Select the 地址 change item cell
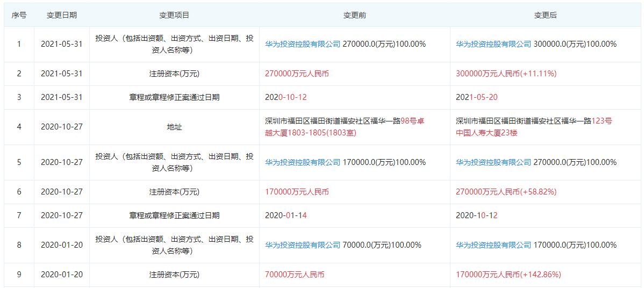The width and height of the screenshot is (644, 288). point(174,127)
